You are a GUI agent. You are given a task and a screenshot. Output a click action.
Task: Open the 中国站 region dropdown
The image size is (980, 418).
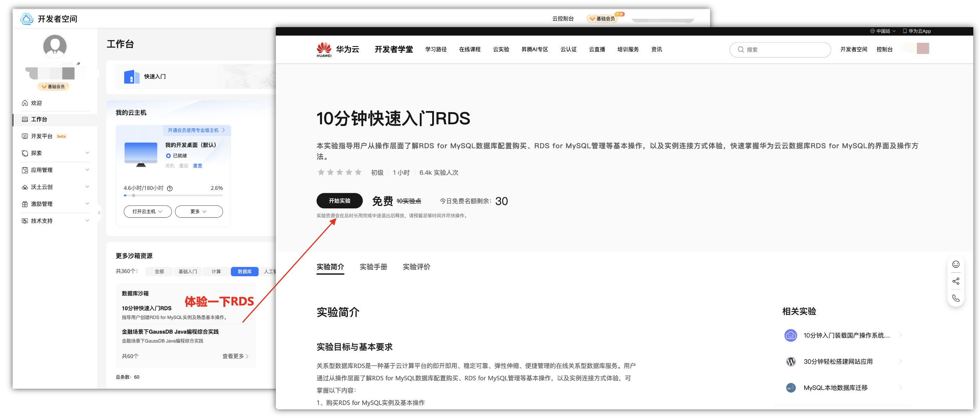(883, 31)
